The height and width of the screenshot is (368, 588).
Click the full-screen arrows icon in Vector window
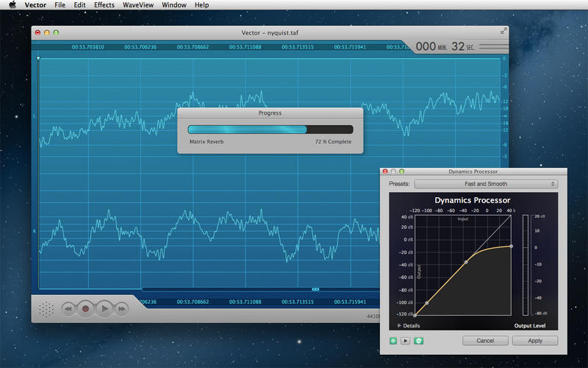[503, 32]
